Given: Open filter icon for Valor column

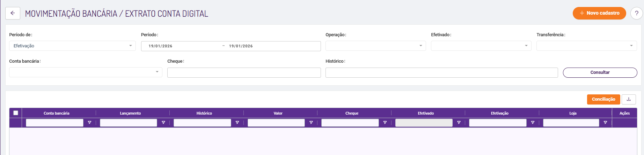Looking at the screenshot, I should 311,123.
